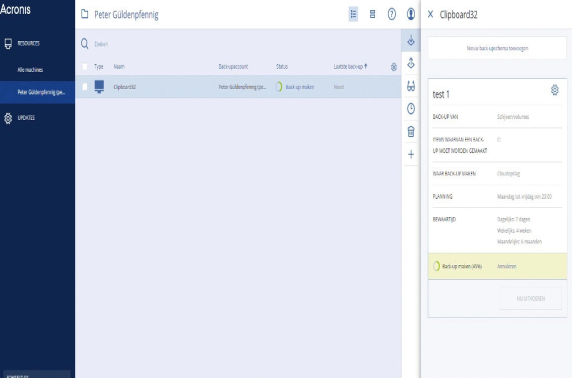Tick the Clipboard32 row checkbox
Screen dimensions: 572x378
[x=85, y=86]
